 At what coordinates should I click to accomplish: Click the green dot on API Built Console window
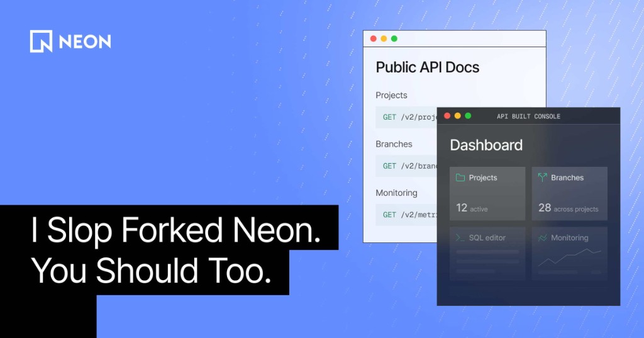coord(468,116)
